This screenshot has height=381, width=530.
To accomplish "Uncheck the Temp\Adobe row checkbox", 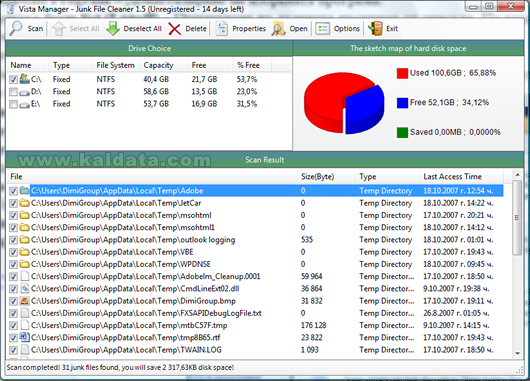I will pyautogui.click(x=13, y=191).
